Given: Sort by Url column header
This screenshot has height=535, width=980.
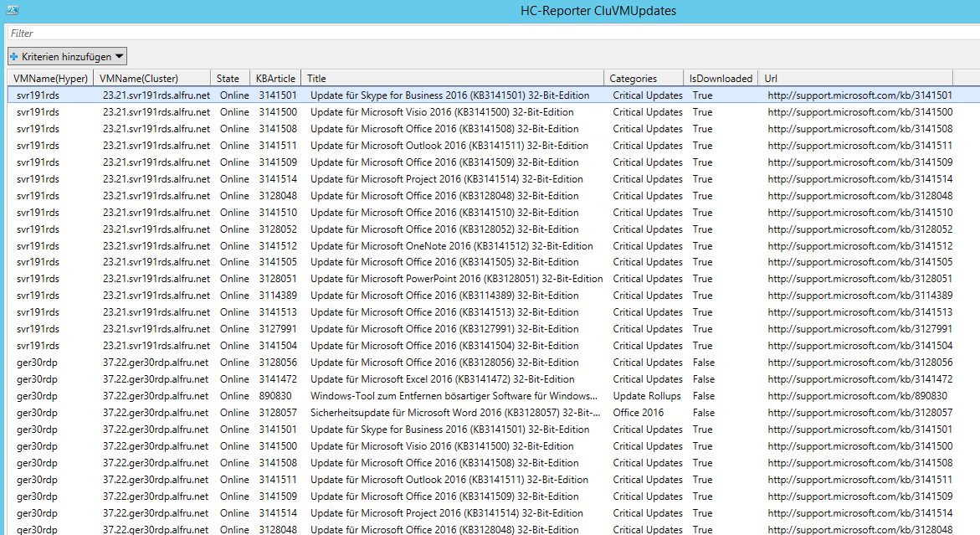Looking at the screenshot, I should [x=855, y=78].
